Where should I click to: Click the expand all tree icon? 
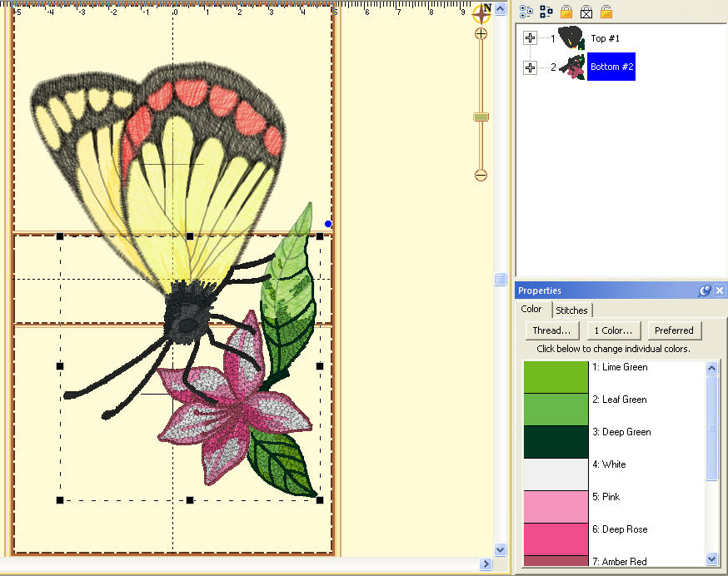click(526, 12)
